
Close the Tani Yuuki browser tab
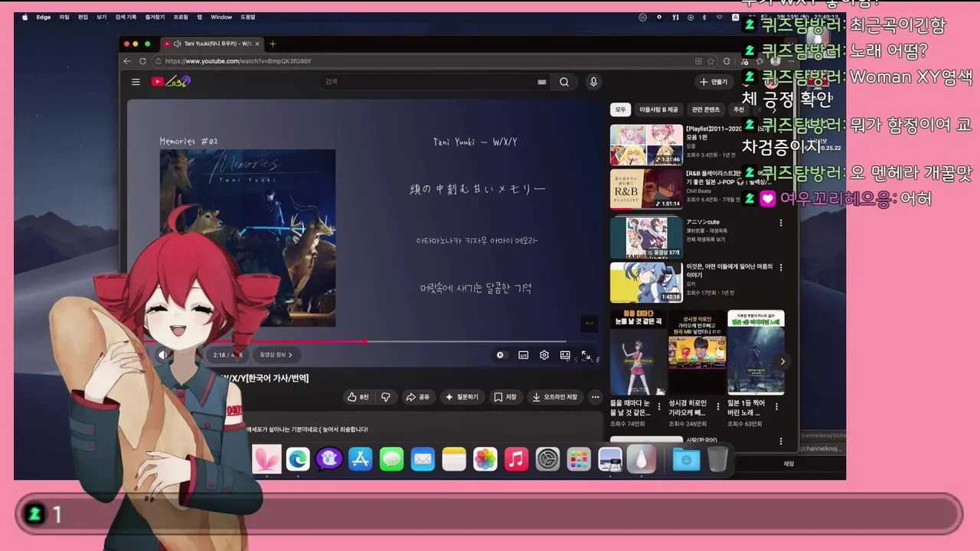(x=257, y=44)
